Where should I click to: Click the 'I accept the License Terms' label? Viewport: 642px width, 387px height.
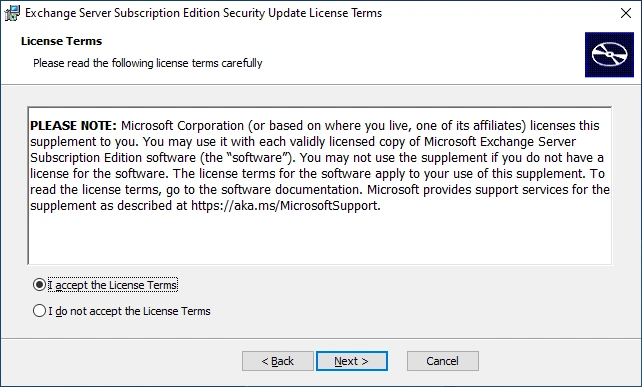click(113, 285)
